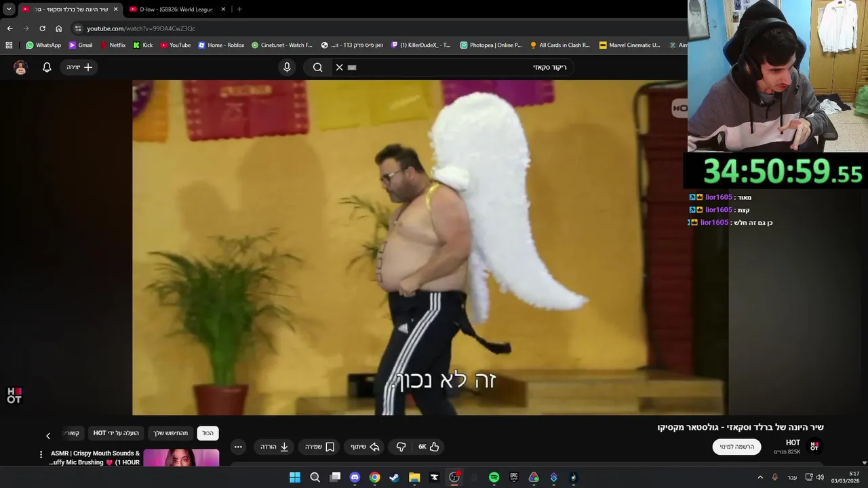Screen dimensions: 868x488
Task: Open the volume control in system tray
Action: (820, 478)
